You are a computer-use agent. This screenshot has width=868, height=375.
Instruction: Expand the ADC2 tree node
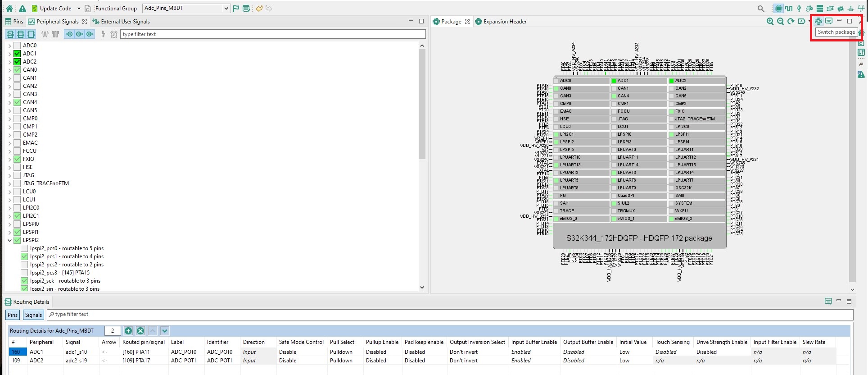point(9,62)
